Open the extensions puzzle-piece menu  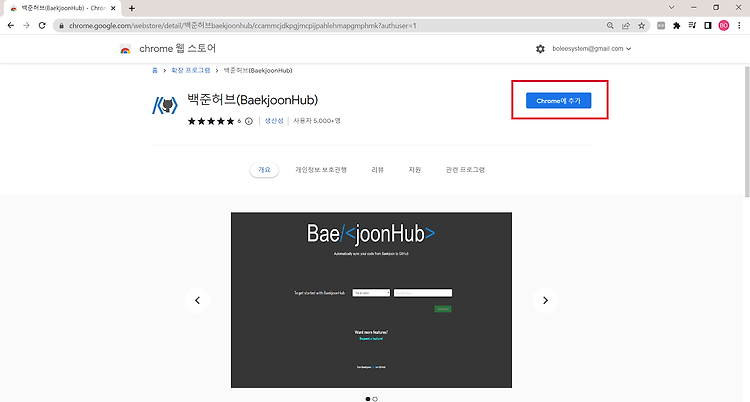point(676,26)
